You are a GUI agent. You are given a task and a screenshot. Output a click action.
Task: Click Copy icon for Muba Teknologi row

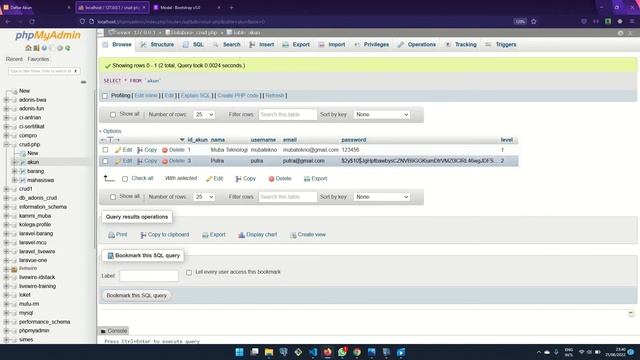click(147, 150)
